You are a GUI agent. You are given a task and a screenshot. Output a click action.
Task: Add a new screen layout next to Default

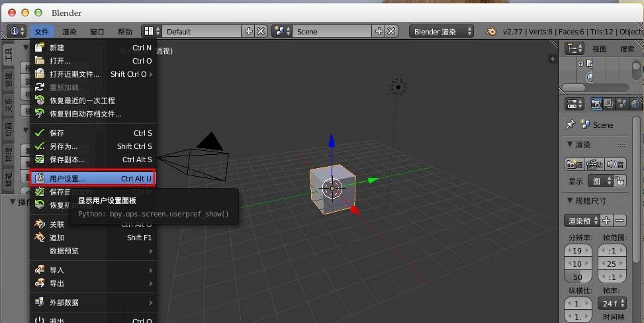[249, 31]
